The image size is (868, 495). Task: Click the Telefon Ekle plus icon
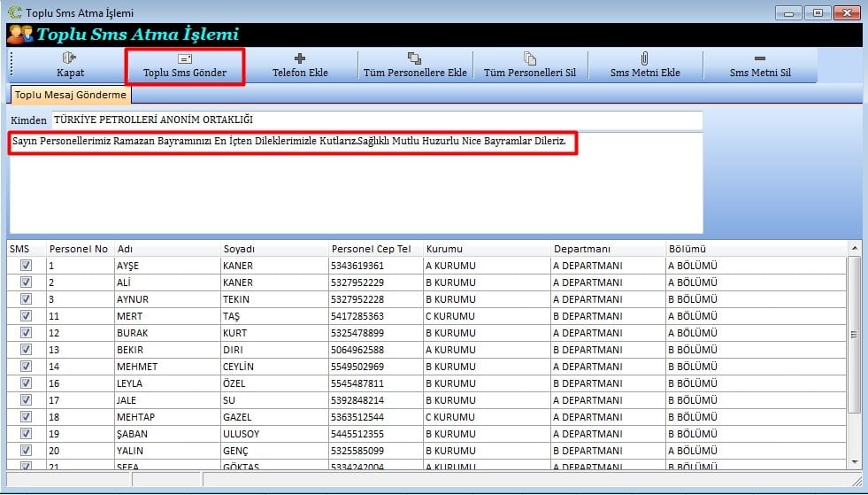[x=300, y=58]
